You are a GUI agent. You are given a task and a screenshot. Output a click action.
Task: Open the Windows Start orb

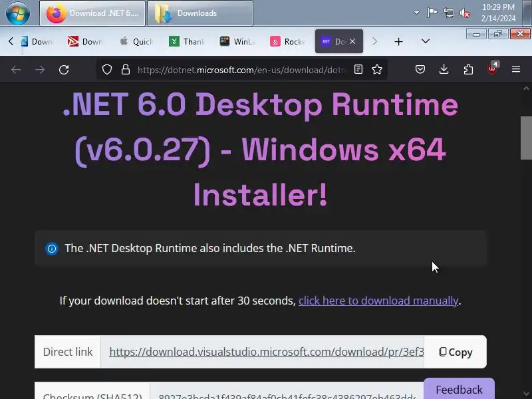click(18, 13)
